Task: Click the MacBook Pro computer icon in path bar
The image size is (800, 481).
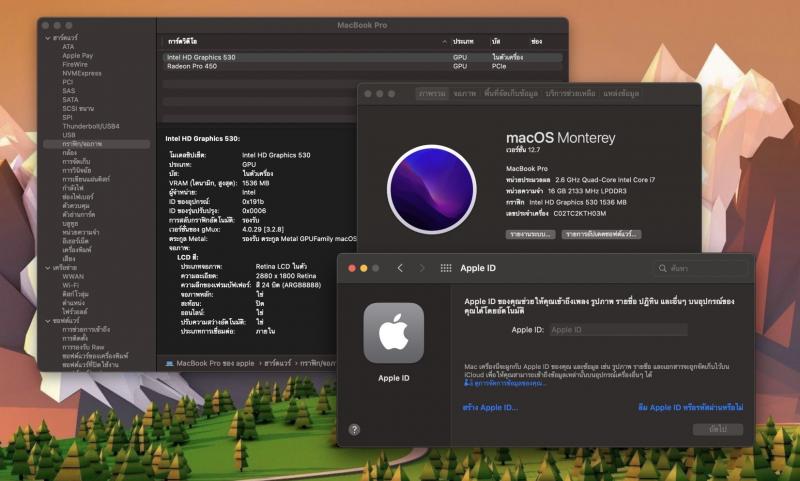Action: tap(169, 363)
